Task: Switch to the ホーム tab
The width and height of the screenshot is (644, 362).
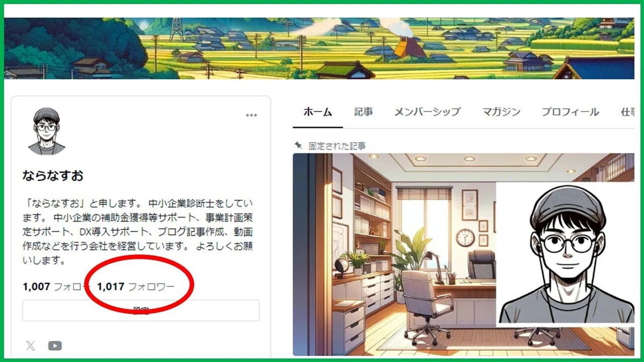Action: [x=318, y=112]
